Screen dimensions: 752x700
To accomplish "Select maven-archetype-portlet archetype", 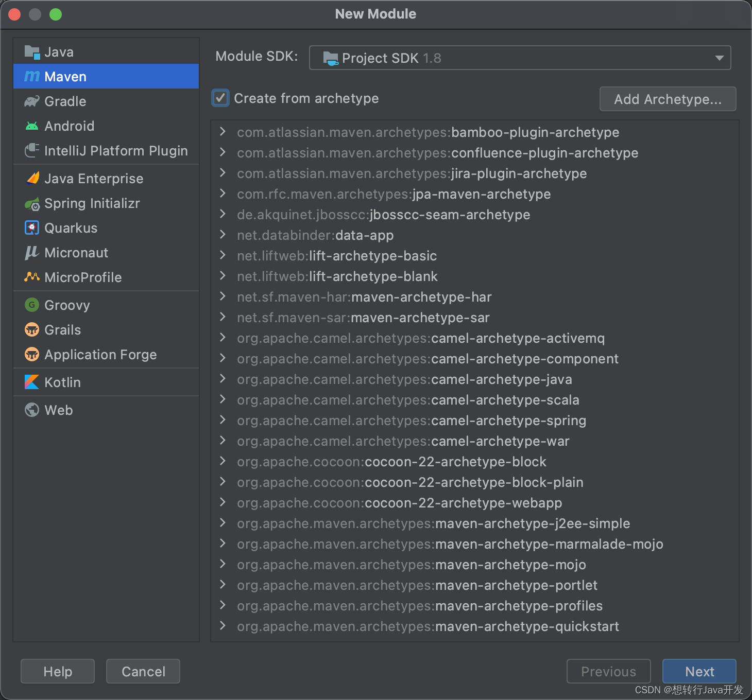I will (475, 585).
